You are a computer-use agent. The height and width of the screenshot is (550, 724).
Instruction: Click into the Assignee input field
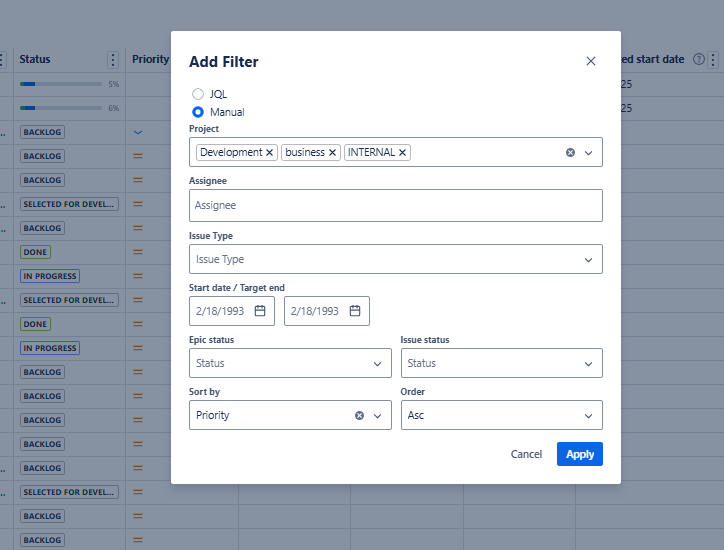[x=395, y=205]
